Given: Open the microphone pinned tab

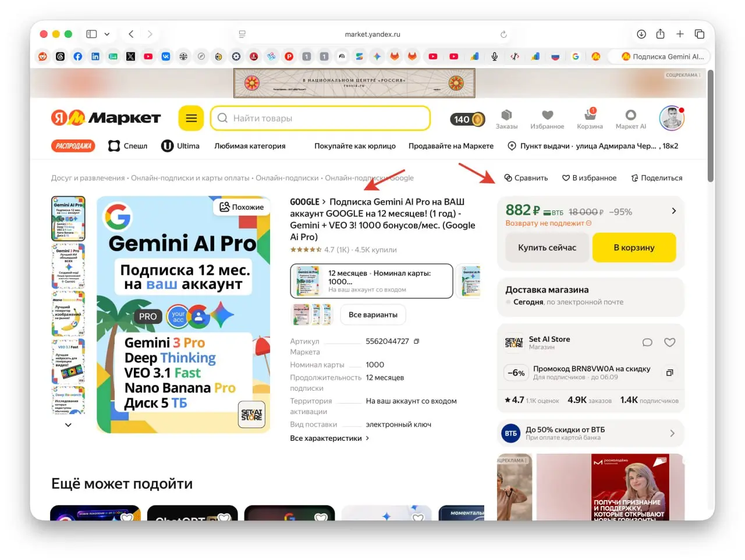Looking at the screenshot, I should click(x=494, y=56).
